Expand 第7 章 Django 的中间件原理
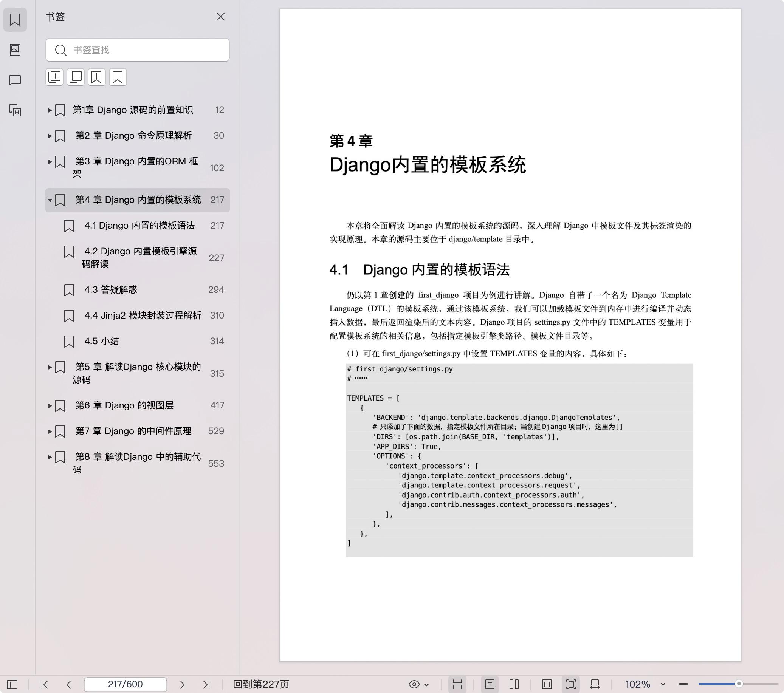 [50, 432]
